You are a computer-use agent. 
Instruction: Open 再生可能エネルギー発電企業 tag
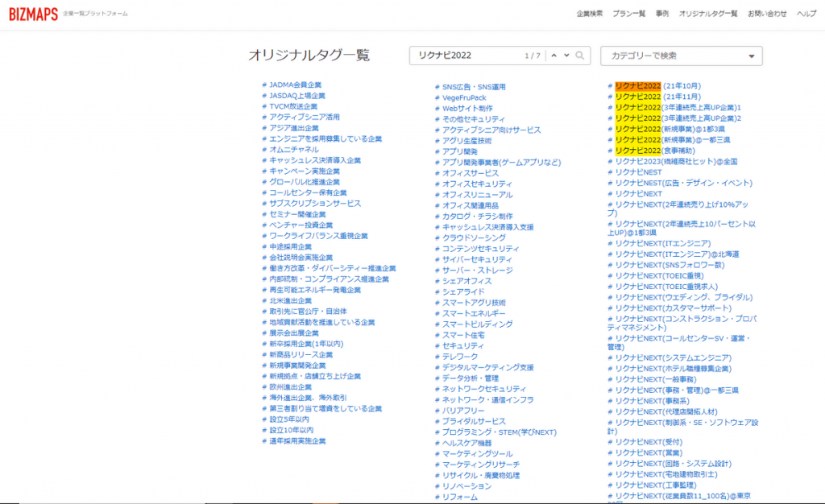tap(315, 290)
